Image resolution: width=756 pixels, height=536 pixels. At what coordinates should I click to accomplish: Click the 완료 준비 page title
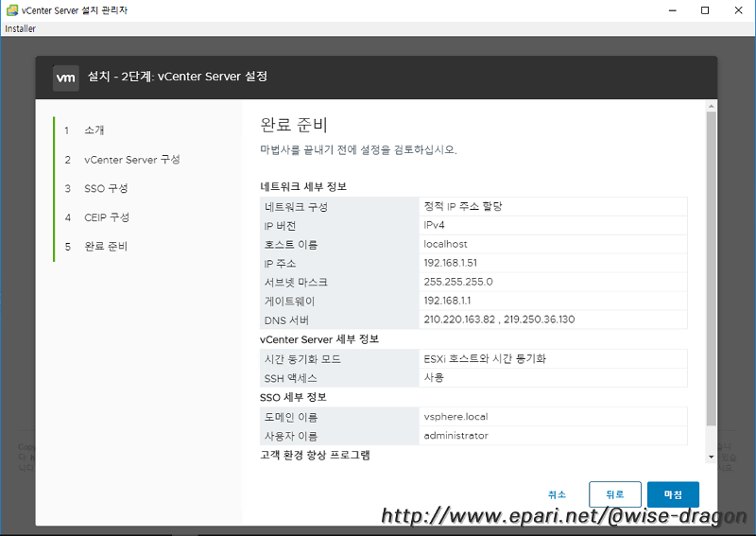click(x=294, y=125)
